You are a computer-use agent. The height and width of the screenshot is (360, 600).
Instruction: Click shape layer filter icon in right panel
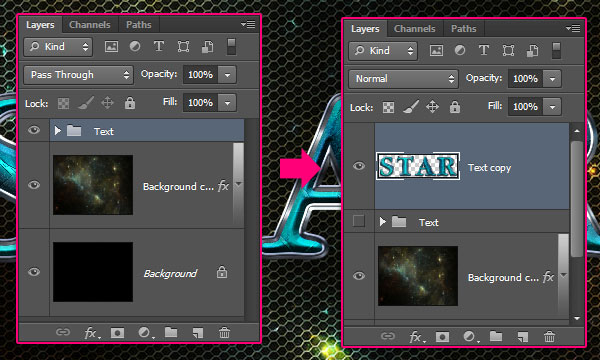point(508,50)
